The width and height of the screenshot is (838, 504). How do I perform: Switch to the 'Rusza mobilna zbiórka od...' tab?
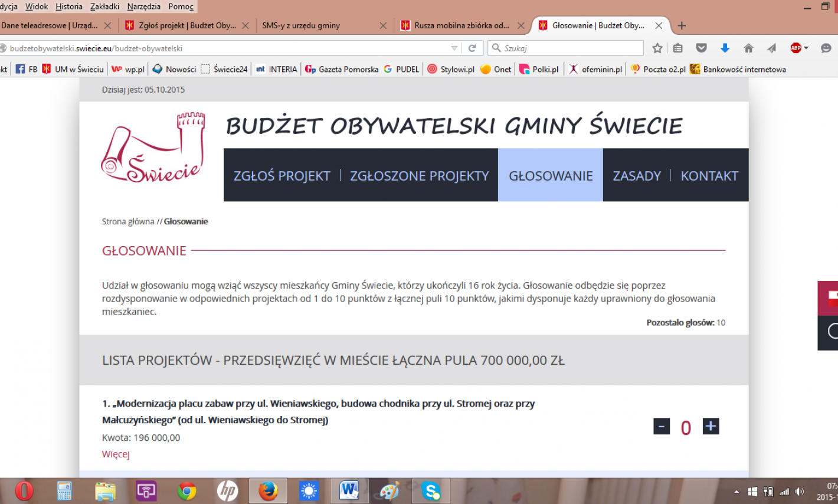point(461,25)
